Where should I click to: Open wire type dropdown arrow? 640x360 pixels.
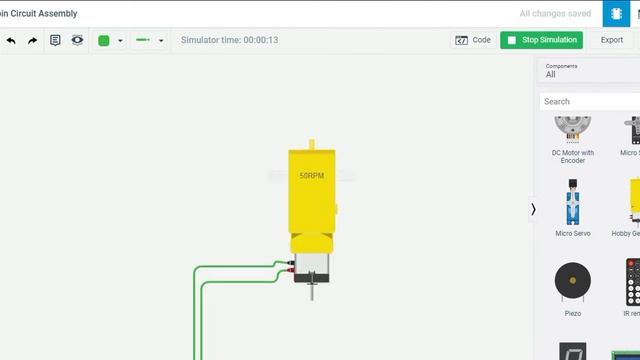point(161,40)
